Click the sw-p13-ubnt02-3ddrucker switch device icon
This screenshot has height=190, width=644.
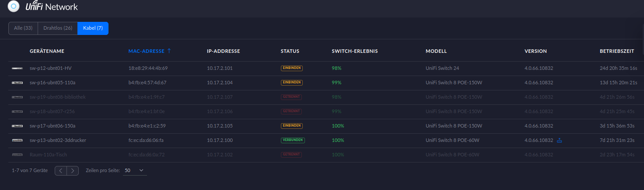point(17,140)
